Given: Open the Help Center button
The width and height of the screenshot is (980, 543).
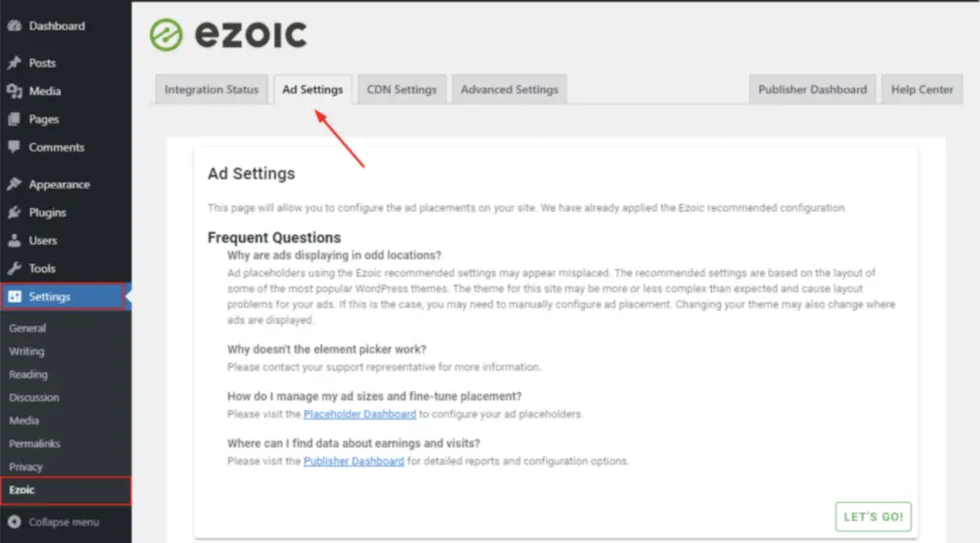Looking at the screenshot, I should [x=922, y=89].
